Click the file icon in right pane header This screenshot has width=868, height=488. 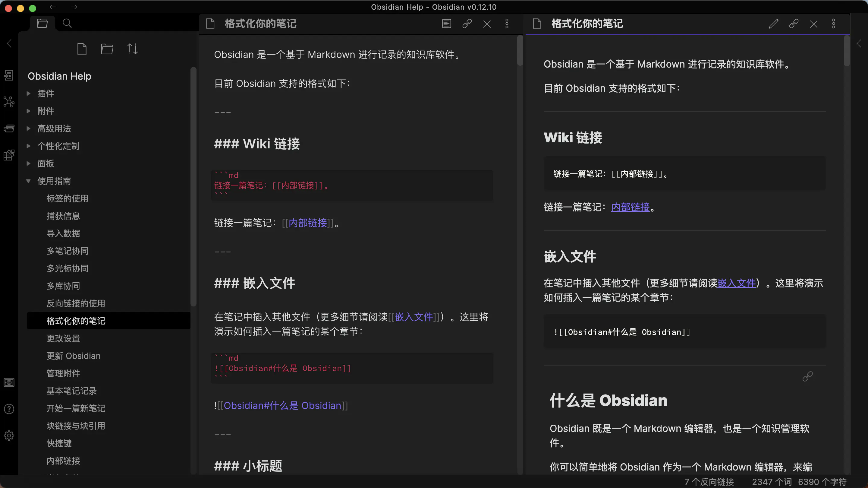click(537, 24)
